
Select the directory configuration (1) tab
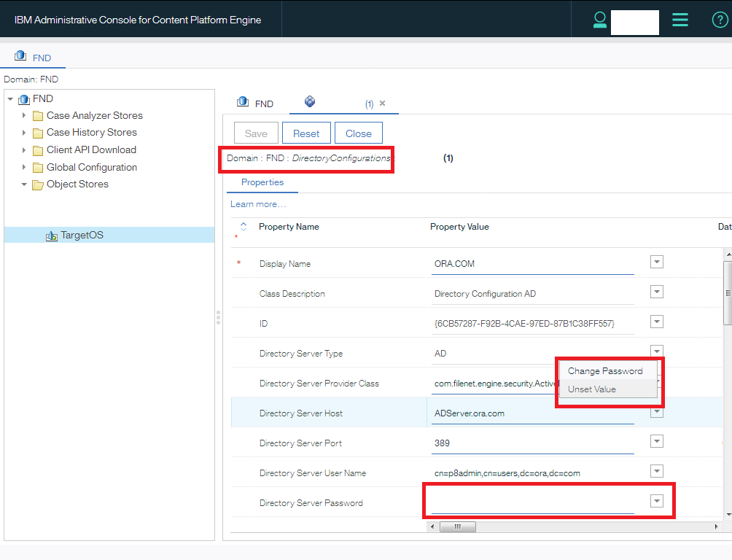click(344, 104)
